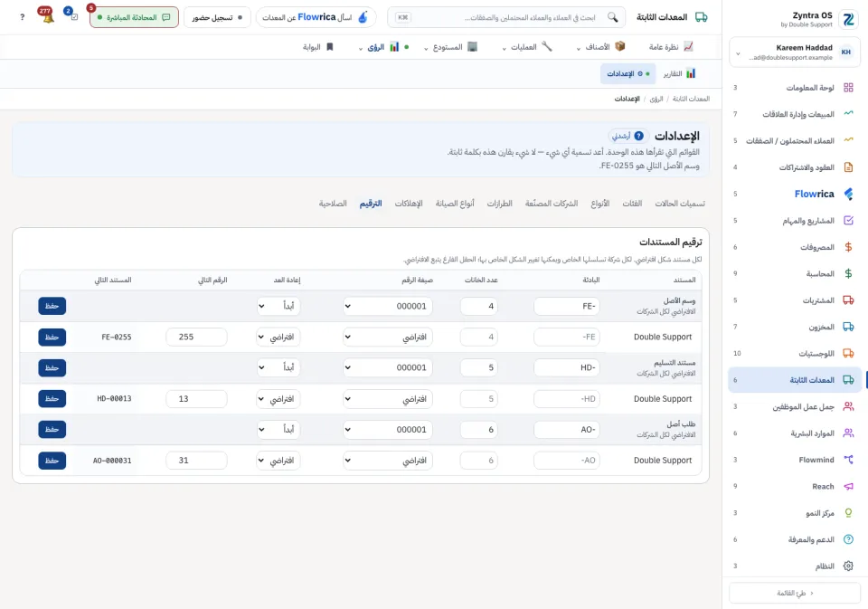The width and height of the screenshot is (868, 609).
Task: Open إعادة العد dropdown in وسم الأصل row
Action: coord(278,306)
